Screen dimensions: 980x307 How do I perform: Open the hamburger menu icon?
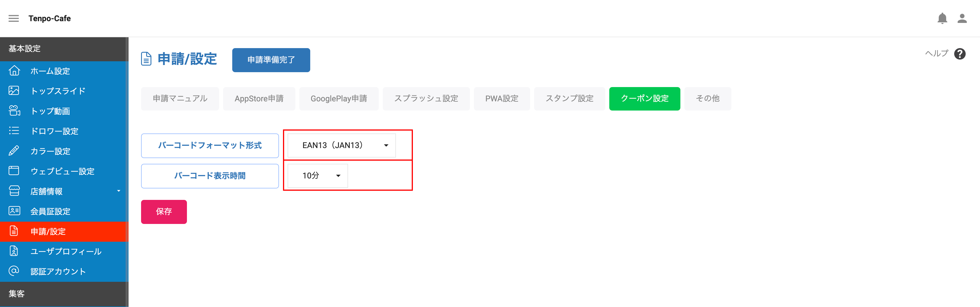click(x=14, y=18)
